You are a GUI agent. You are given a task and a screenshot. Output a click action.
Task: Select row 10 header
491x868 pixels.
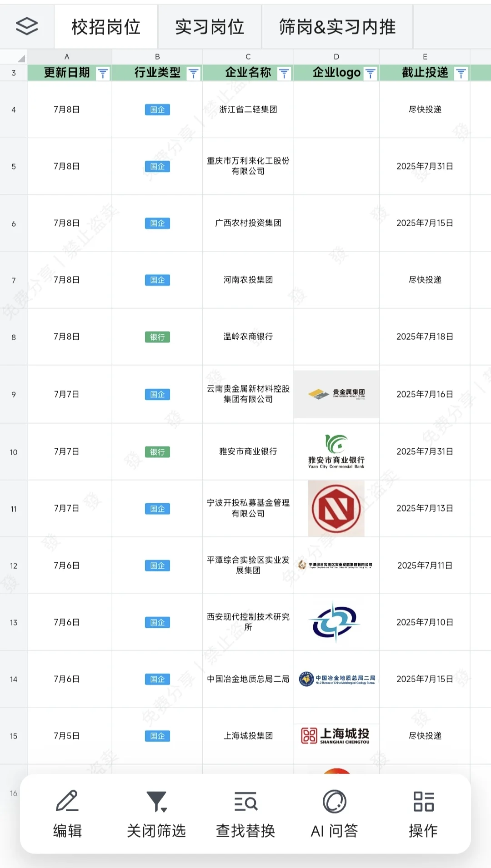tap(14, 452)
